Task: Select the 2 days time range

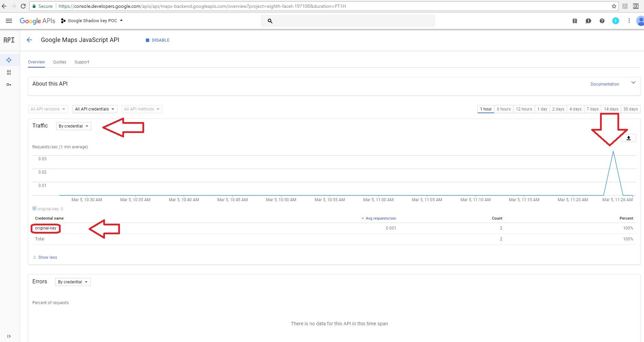Action: [x=558, y=109]
